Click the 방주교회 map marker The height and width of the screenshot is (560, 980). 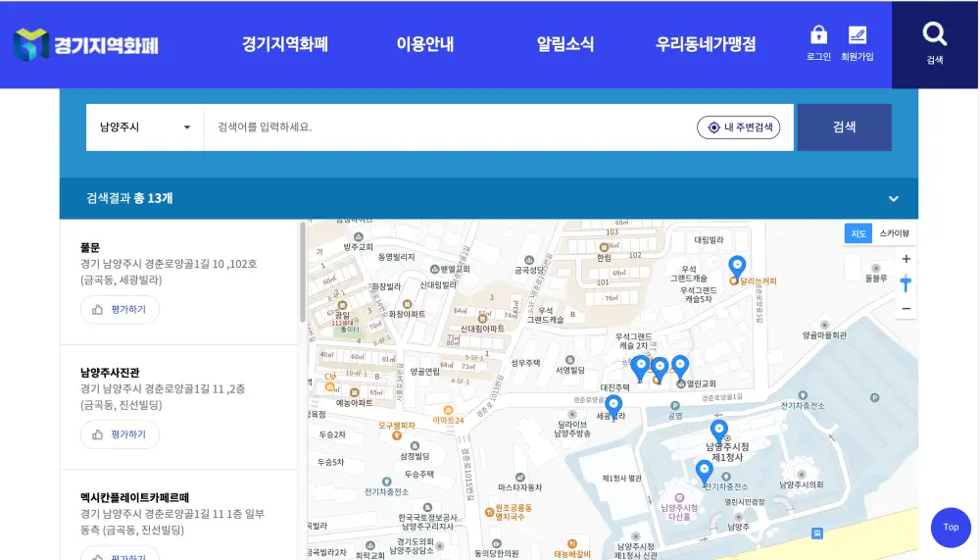358,237
